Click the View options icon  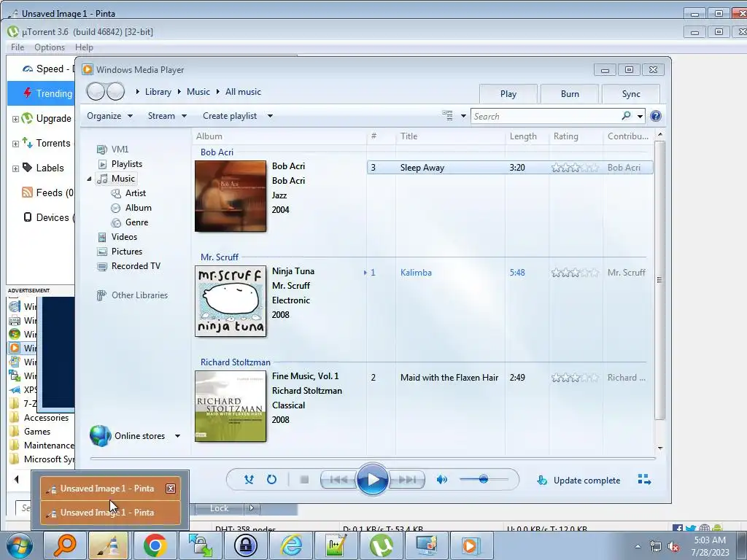447,116
